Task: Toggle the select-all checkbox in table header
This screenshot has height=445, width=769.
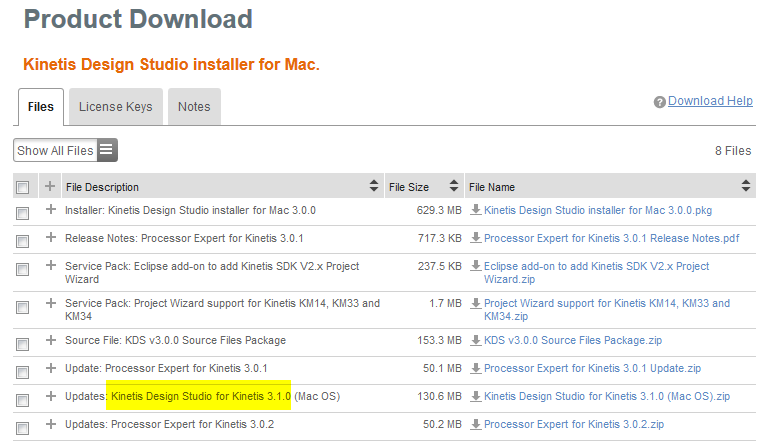Action: pos(23,187)
